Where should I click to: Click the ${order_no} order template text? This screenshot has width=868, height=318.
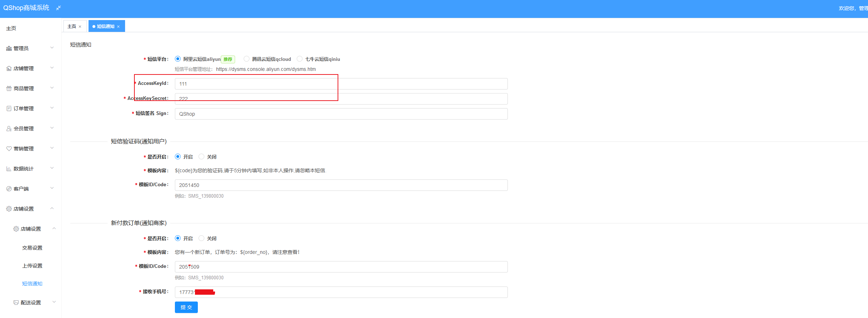click(x=237, y=252)
